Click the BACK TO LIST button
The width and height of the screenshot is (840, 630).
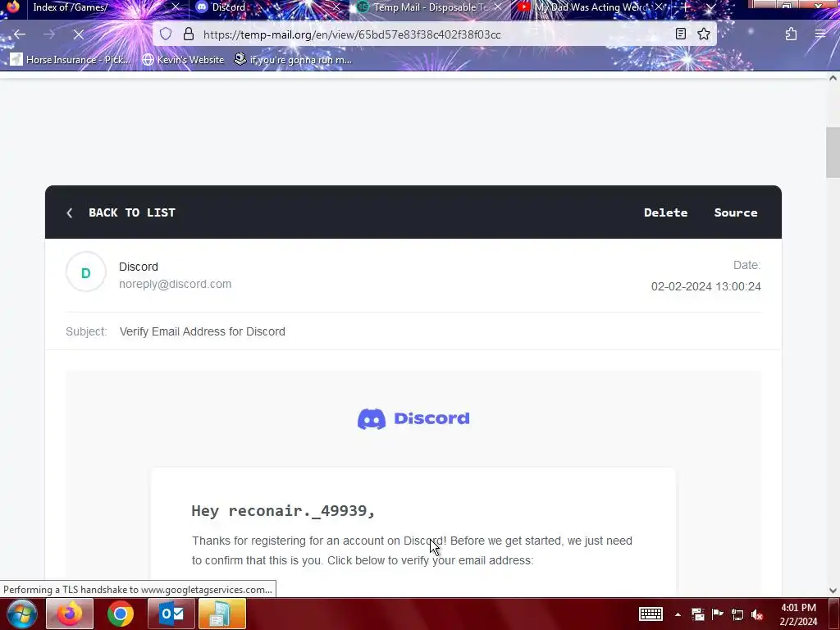pyautogui.click(x=132, y=212)
